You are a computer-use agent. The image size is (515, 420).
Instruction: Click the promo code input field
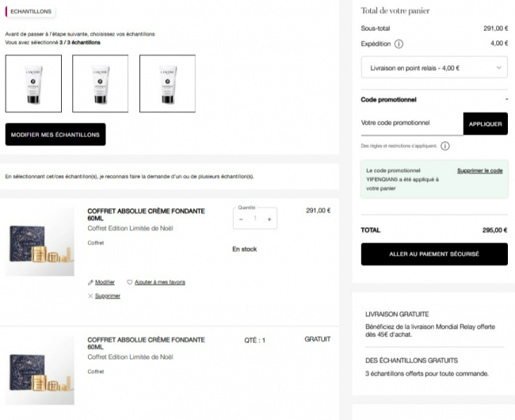tap(411, 124)
